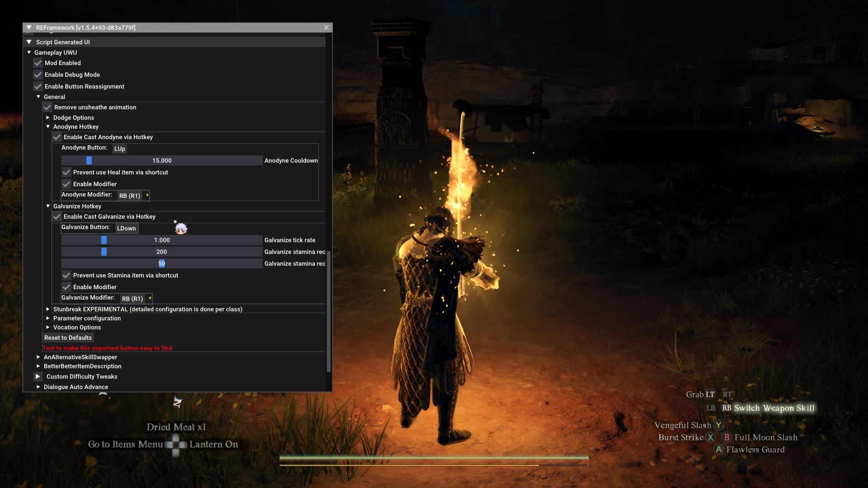Close the REFramework window

click(x=326, y=28)
